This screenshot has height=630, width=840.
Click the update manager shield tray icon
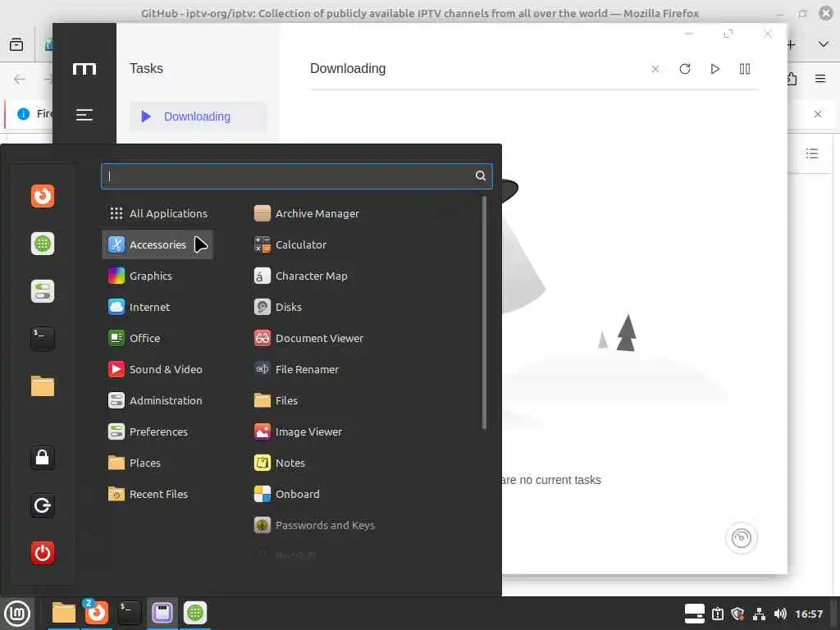[x=737, y=614]
